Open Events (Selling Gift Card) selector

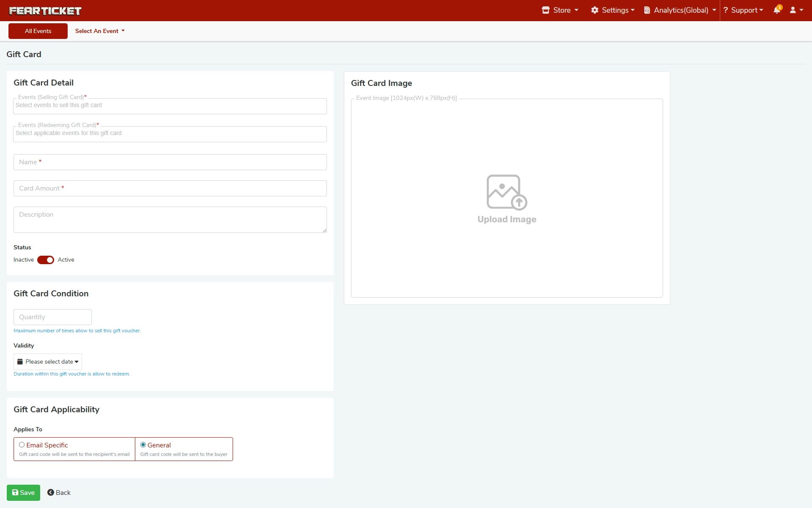[x=170, y=106]
